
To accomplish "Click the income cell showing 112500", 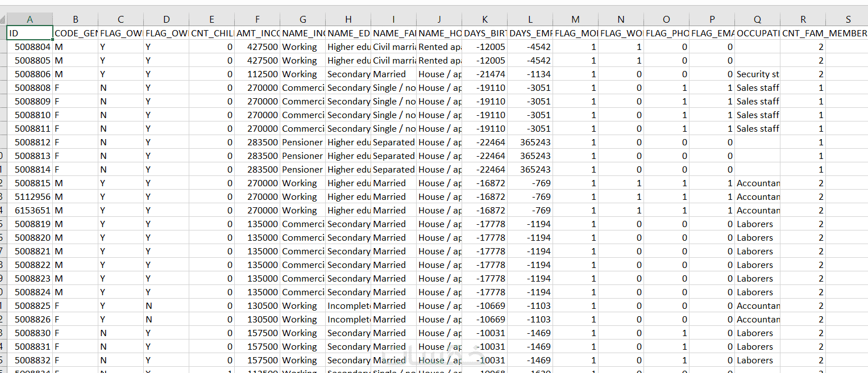I will pos(258,74).
